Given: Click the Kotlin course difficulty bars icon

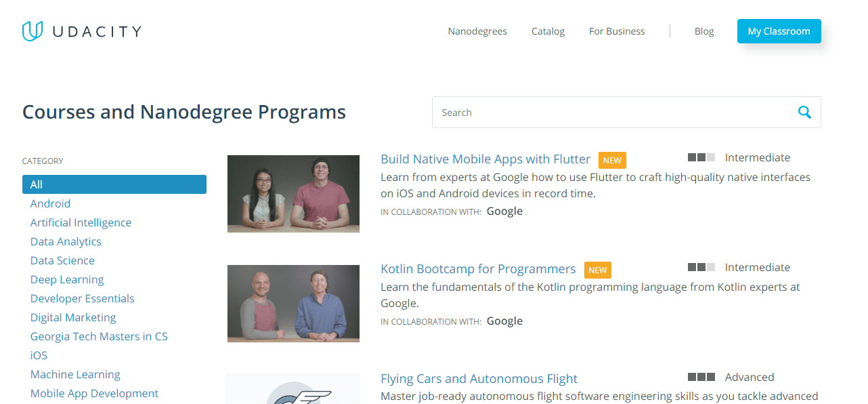Looking at the screenshot, I should coord(701,267).
